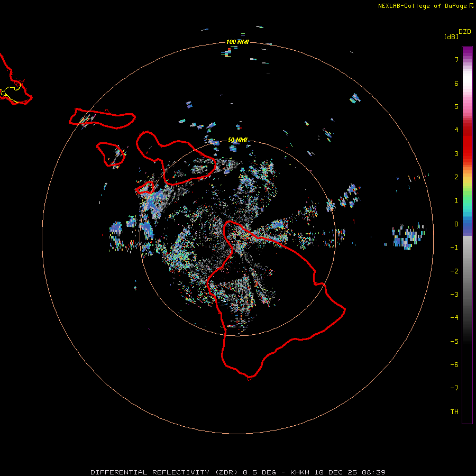The width and height of the screenshot is (476, 476).
Task: Click the 5 dB scale label
Action: coord(456,106)
